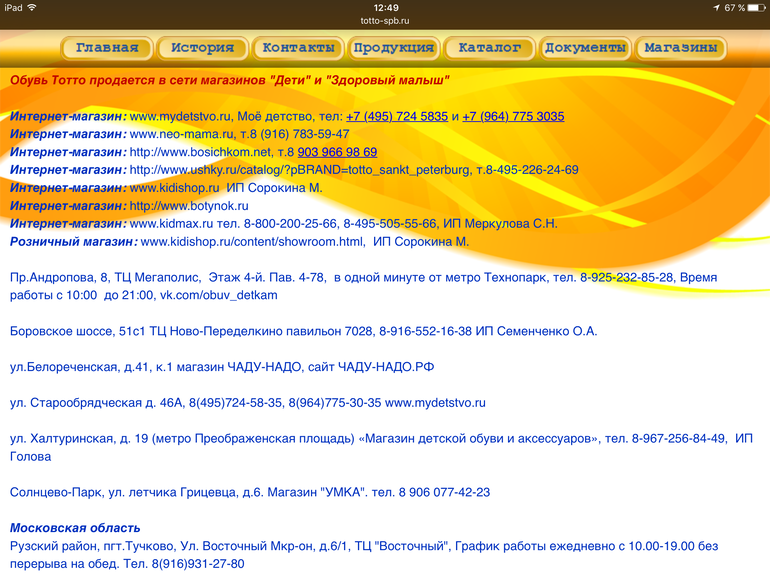
Task: Tap the location arrow status icon
Action: (716, 7)
